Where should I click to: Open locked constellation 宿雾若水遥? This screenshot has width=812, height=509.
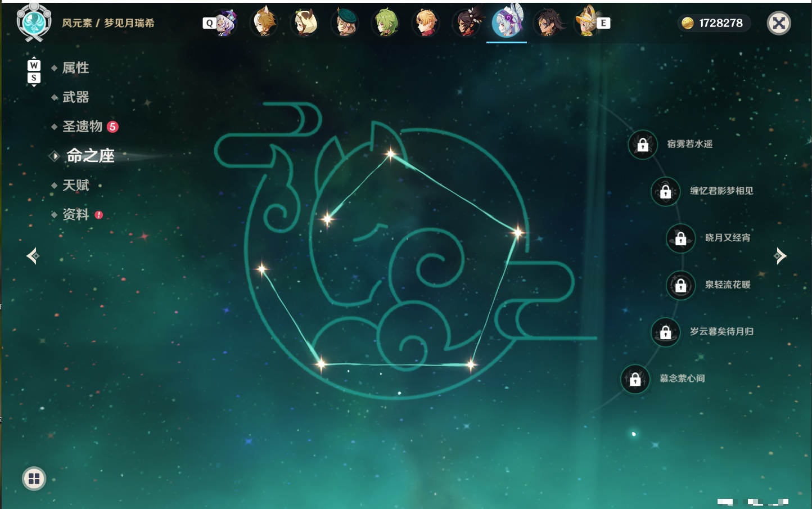click(x=642, y=145)
